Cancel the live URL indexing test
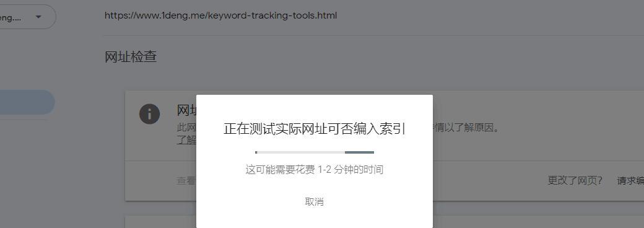This screenshot has height=228, width=644. click(314, 202)
